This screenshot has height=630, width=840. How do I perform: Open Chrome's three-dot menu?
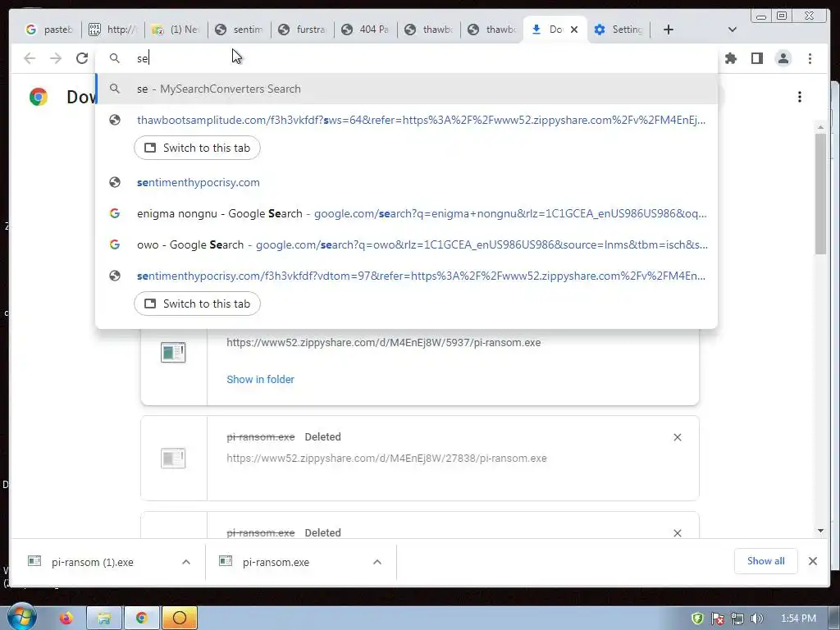pos(810,58)
